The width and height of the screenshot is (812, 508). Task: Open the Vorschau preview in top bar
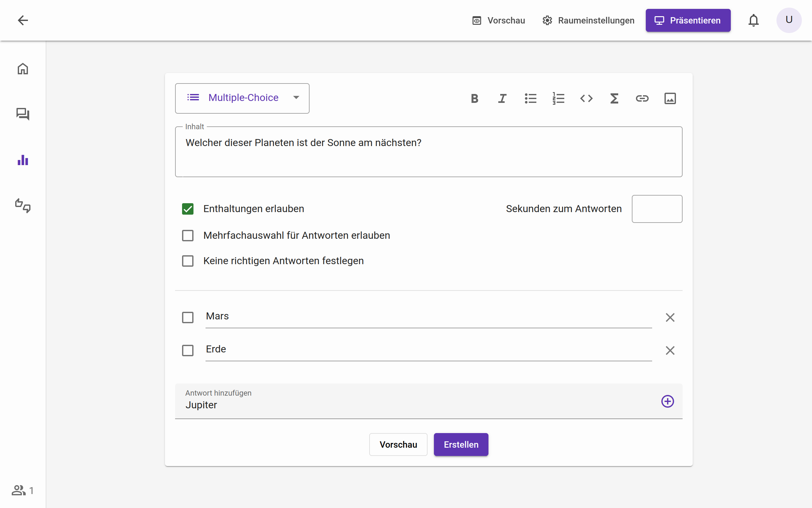click(x=499, y=21)
